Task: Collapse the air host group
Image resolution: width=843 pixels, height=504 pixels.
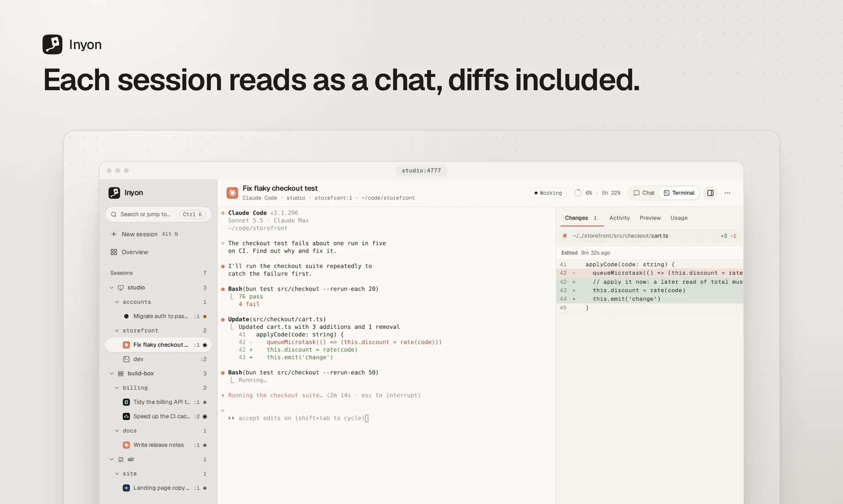Action: pos(112,459)
